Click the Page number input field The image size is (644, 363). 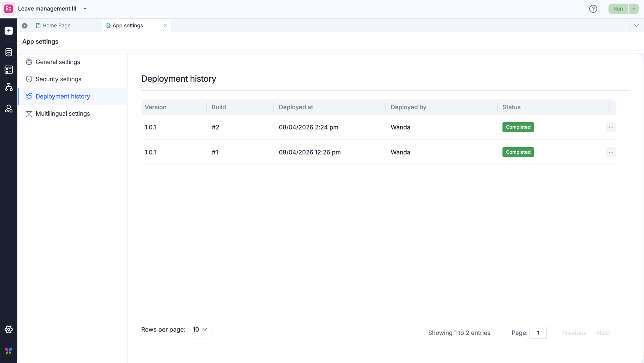tap(538, 333)
